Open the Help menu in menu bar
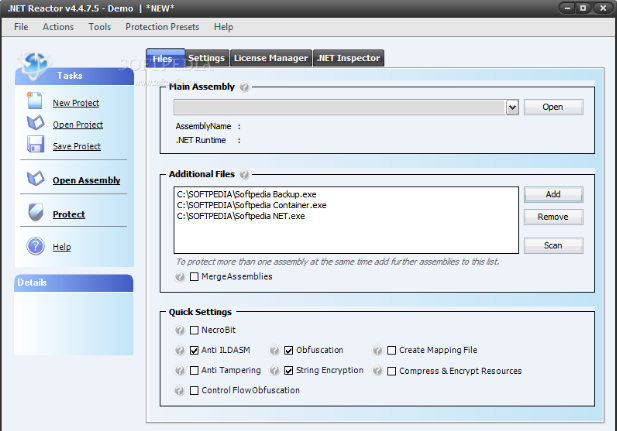This screenshot has height=431, width=617. click(x=224, y=27)
